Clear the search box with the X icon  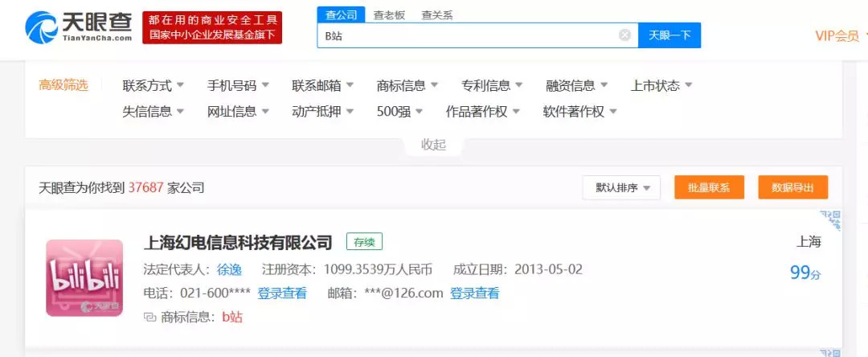pyautogui.click(x=624, y=35)
